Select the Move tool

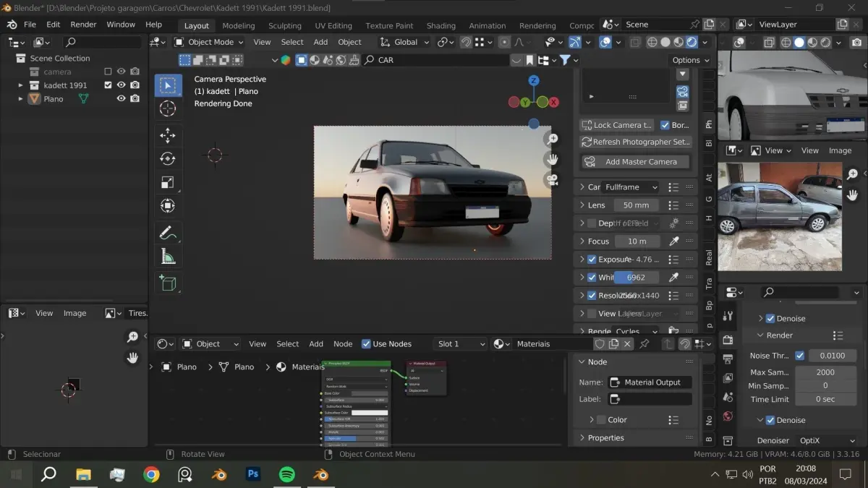[x=168, y=135]
